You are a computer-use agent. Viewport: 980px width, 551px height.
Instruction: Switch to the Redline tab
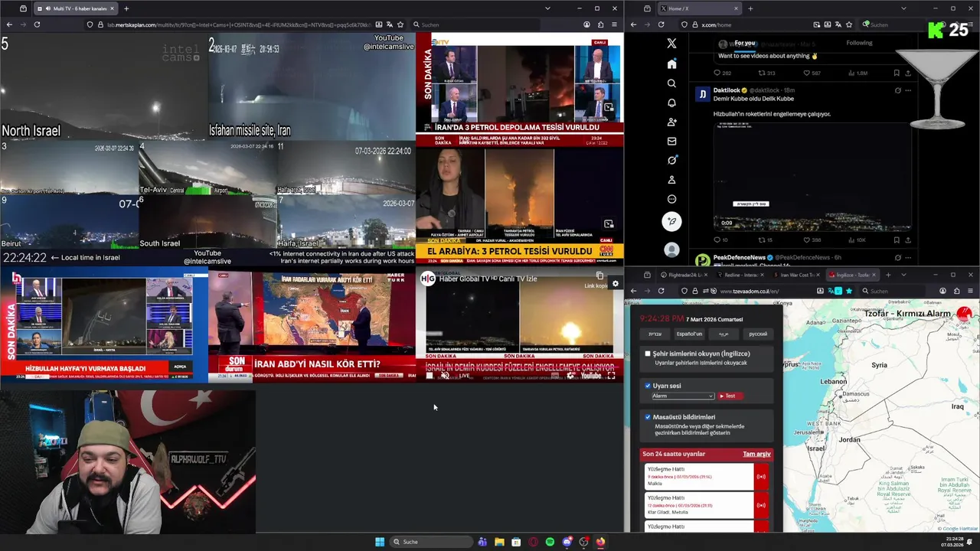pos(739,275)
